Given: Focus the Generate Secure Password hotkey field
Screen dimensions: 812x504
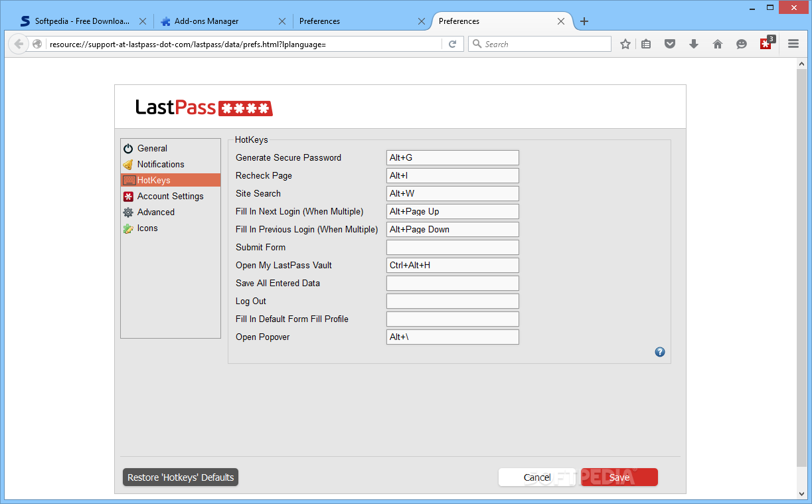Looking at the screenshot, I should [x=453, y=157].
